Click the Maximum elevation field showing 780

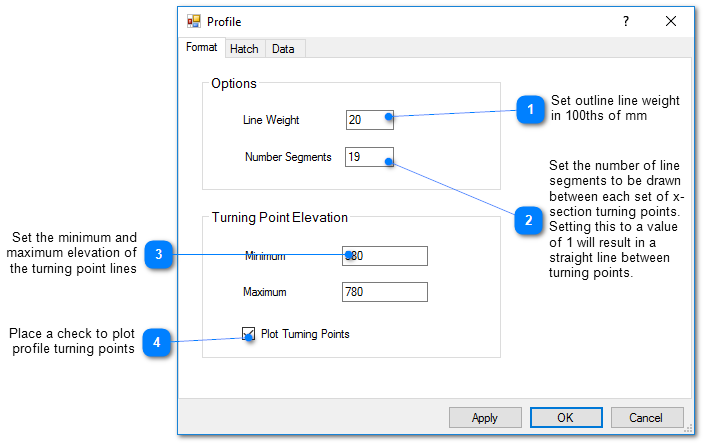click(385, 292)
